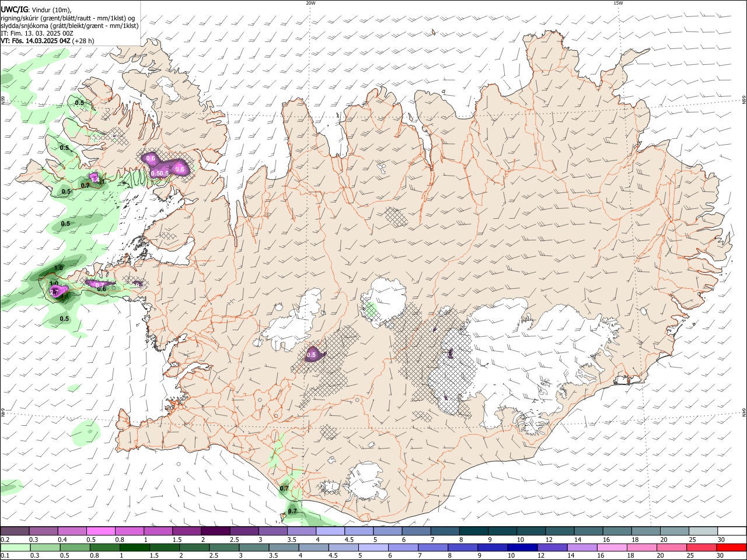Pick the purple-row swatch between 4 and 4.5

point(330,531)
